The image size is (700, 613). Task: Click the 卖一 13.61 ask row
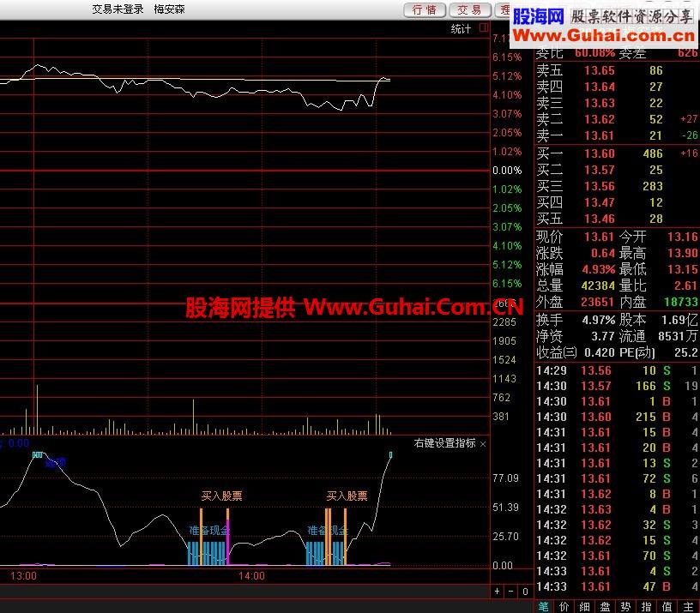617,135
